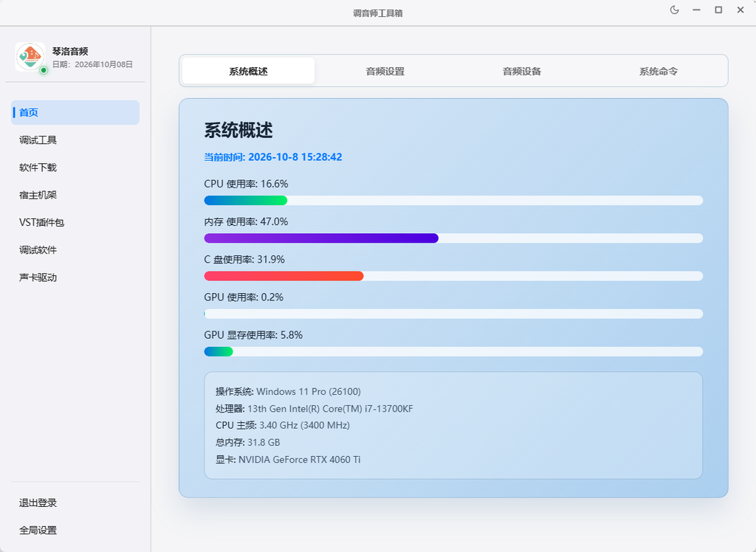
Task: Click the green online status dot
Action: click(44, 70)
